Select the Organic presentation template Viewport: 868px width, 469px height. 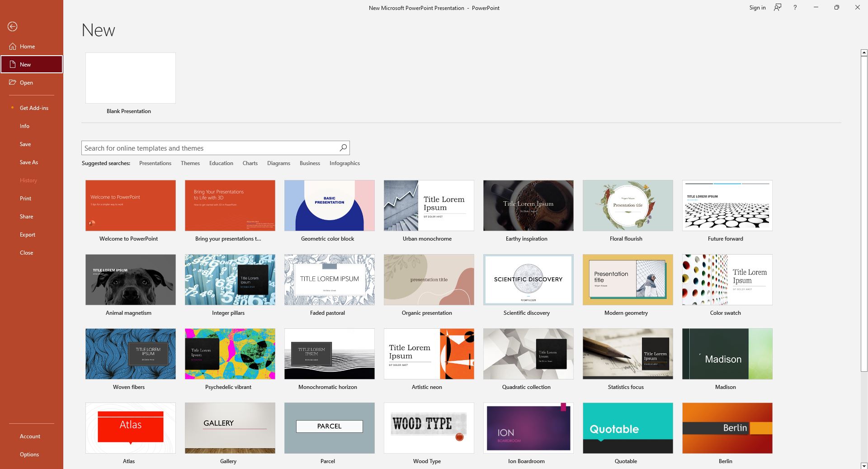pyautogui.click(x=429, y=280)
